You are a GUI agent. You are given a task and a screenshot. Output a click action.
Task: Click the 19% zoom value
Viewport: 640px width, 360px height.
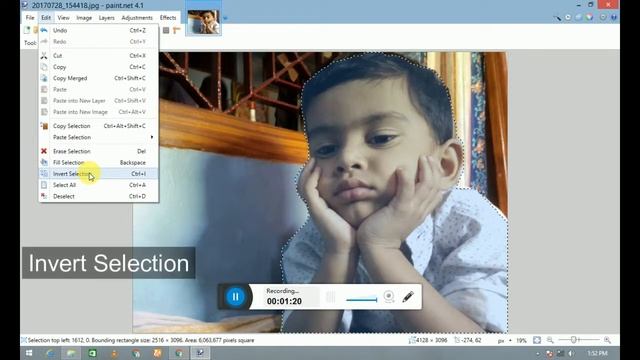click(521, 340)
